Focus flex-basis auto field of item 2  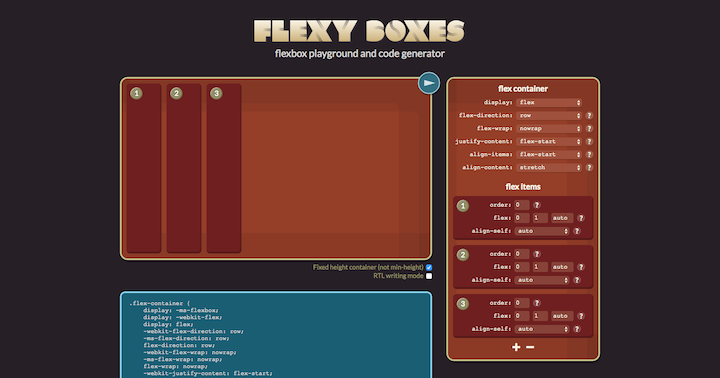562,267
